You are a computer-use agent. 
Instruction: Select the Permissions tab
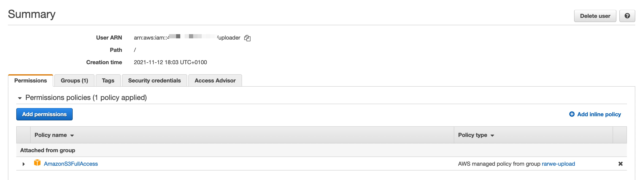[x=31, y=81]
